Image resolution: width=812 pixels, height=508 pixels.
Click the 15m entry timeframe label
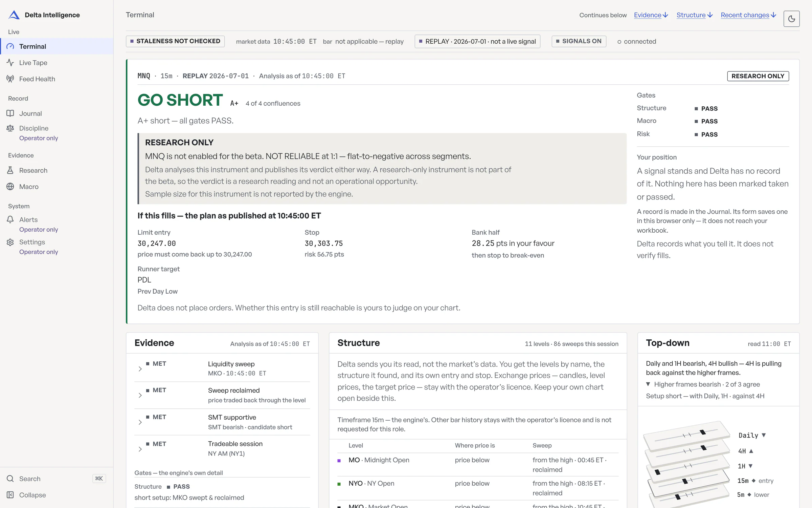point(755,481)
